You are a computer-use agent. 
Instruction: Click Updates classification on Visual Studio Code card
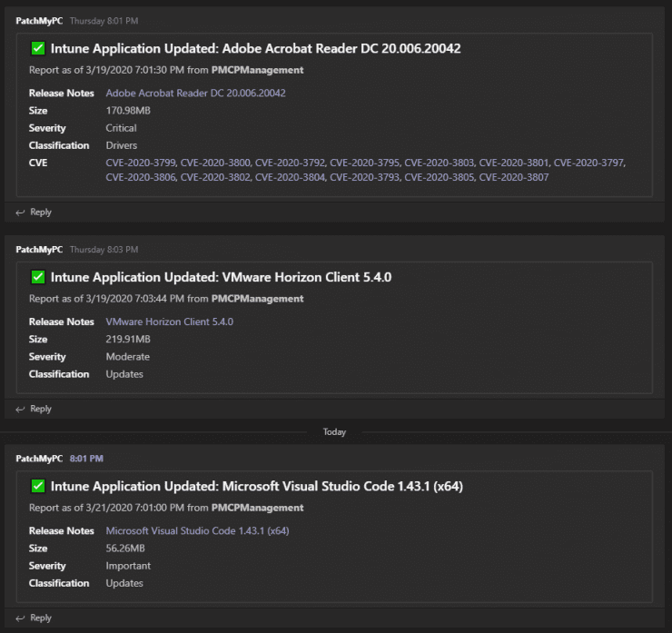tap(124, 584)
